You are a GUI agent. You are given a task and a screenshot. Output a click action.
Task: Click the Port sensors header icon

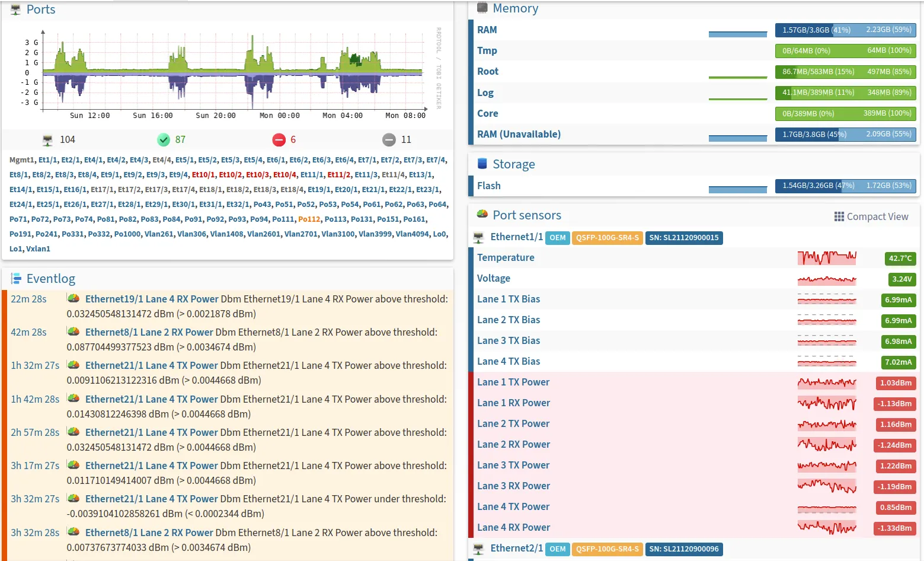[482, 215]
